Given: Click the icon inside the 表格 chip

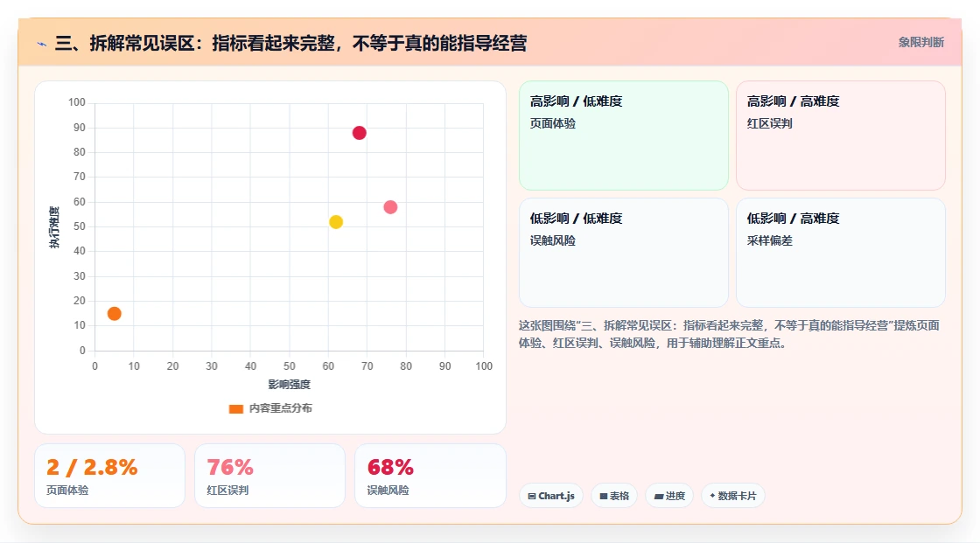Looking at the screenshot, I should point(603,496).
